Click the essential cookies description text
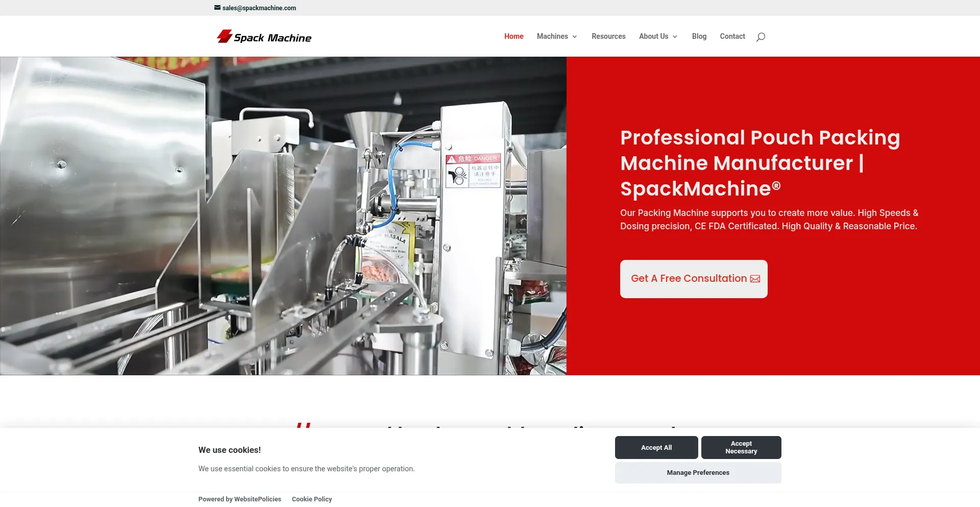This screenshot has height=507, width=980. click(307, 469)
